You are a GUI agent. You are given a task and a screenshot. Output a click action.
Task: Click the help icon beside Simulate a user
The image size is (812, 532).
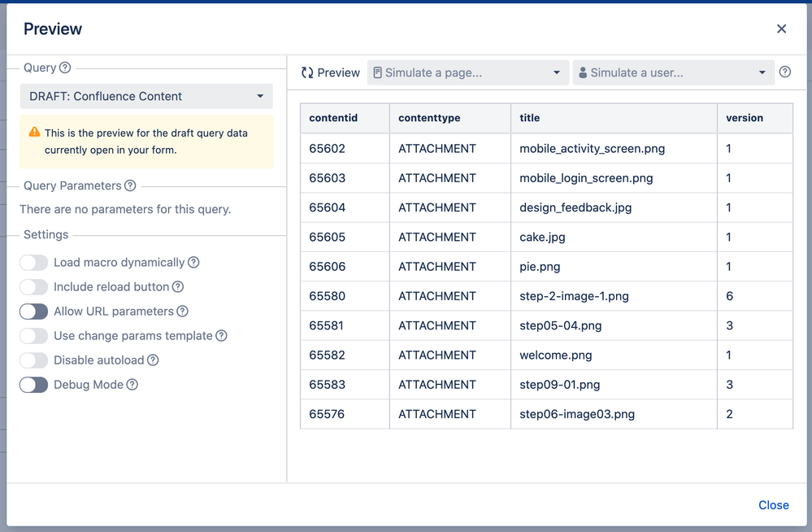tap(785, 72)
